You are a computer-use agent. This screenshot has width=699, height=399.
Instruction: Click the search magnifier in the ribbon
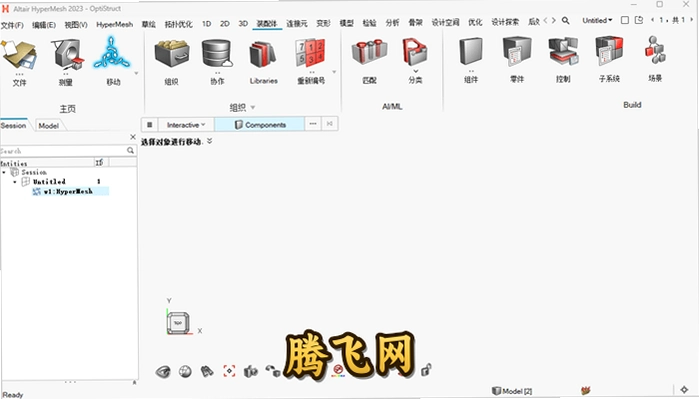tap(565, 21)
